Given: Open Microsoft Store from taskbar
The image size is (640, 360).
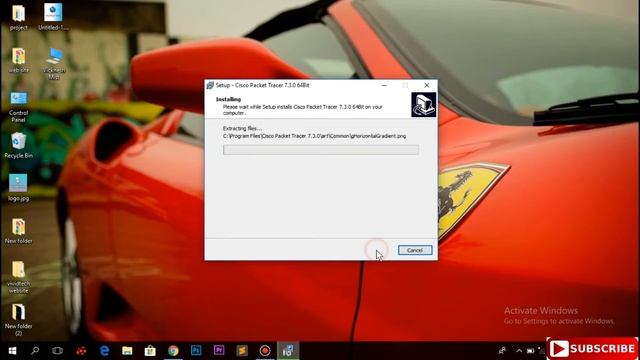Looking at the screenshot, I should pyautogui.click(x=150, y=351).
